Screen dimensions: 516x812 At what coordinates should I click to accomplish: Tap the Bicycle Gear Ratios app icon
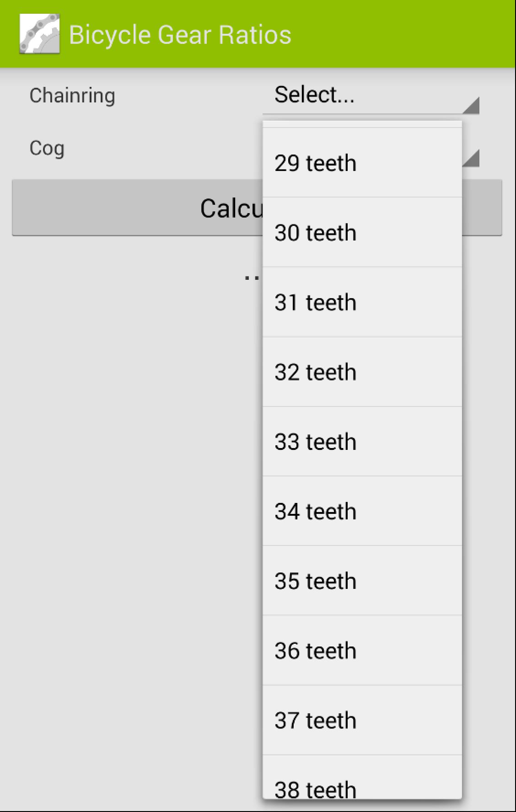40,34
